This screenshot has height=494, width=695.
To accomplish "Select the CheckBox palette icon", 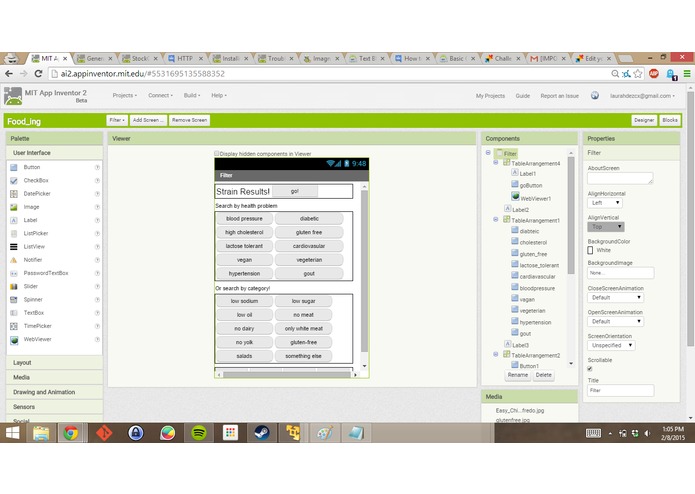I will point(14,180).
